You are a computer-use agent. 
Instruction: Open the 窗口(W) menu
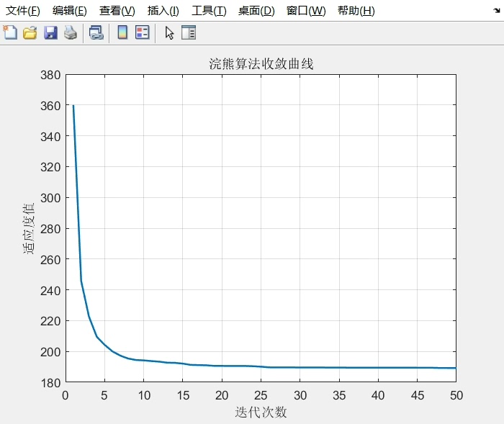(306, 11)
